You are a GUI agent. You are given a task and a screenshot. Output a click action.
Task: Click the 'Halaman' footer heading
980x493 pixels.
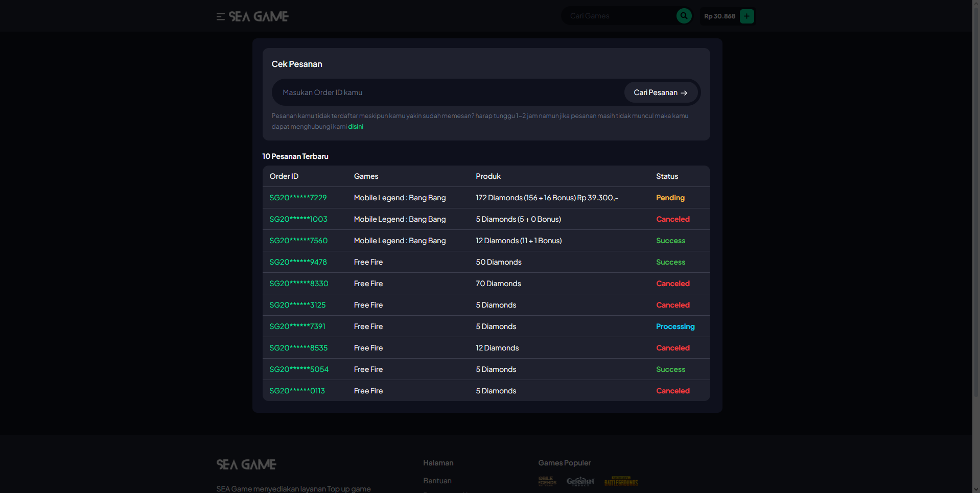click(438, 463)
